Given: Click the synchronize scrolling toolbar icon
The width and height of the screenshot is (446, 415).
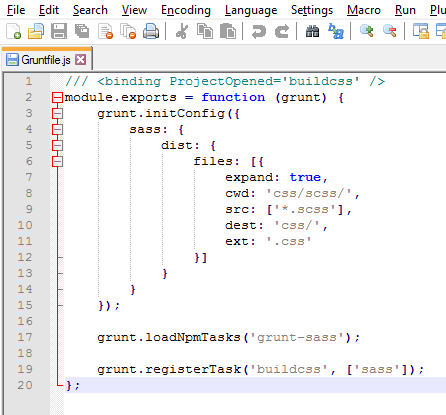Looking at the screenshot, I should click(x=421, y=31).
